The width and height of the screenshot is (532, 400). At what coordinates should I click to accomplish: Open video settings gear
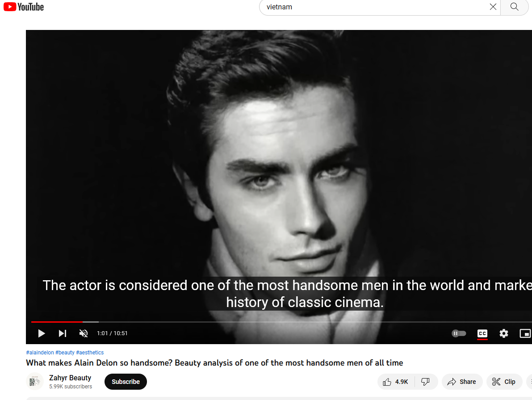(504, 333)
